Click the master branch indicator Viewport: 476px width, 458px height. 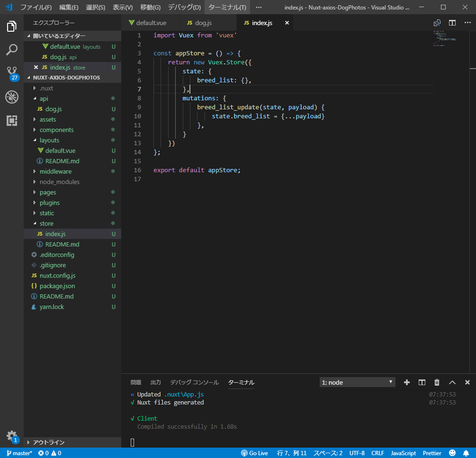[20, 453]
